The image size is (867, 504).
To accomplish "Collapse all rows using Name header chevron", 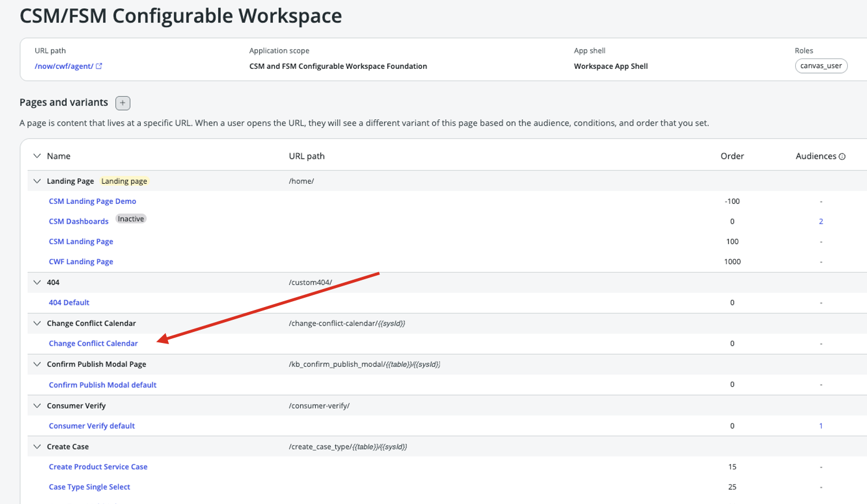I will [37, 156].
